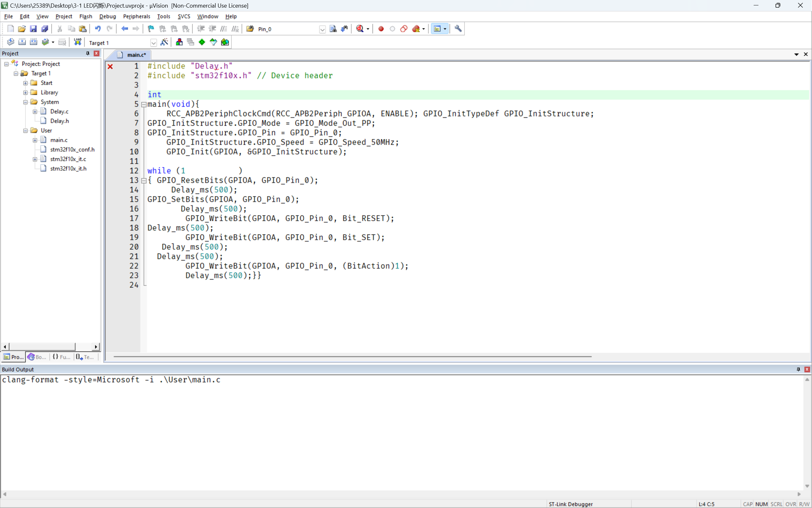Viewport: 812px width, 508px height.
Task: Open the Pack Installer icon
Action: (225, 42)
